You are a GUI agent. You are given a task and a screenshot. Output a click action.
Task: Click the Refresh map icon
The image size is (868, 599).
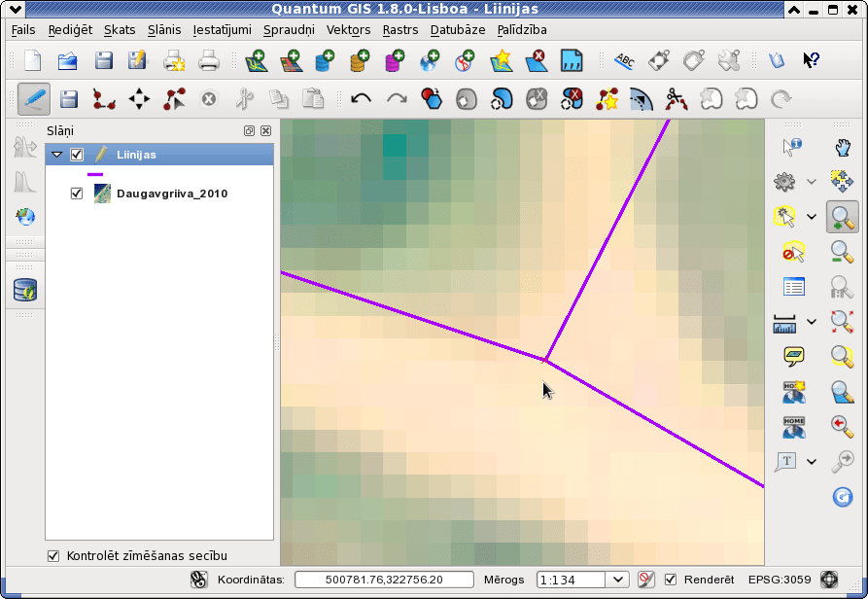coord(842,497)
